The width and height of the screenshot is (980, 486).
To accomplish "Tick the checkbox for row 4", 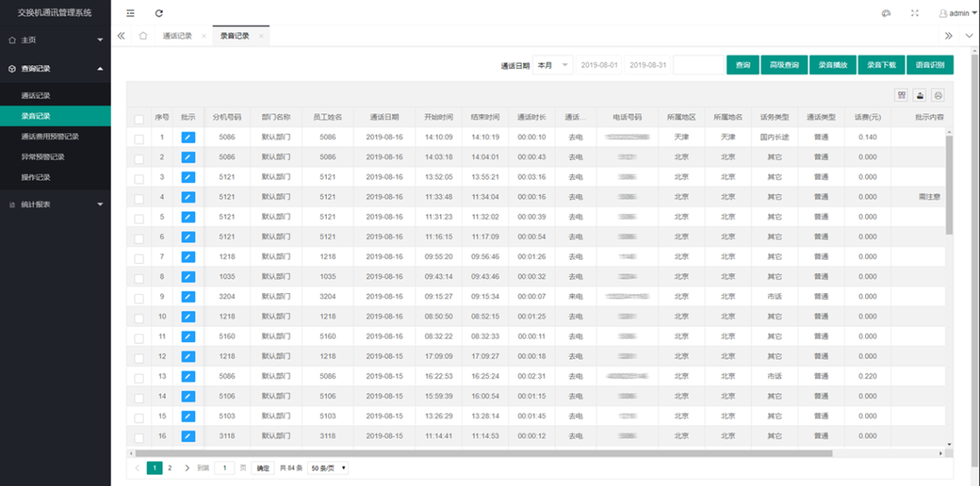I will [x=139, y=198].
